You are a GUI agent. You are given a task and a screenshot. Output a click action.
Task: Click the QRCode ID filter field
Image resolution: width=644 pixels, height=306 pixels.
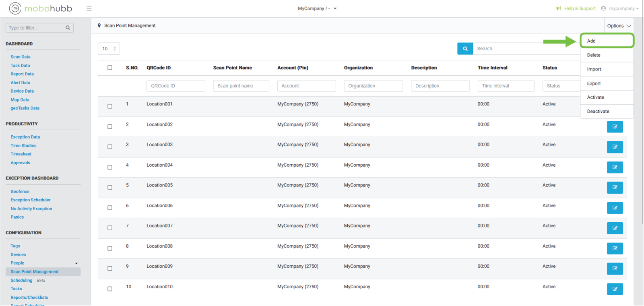coord(175,86)
